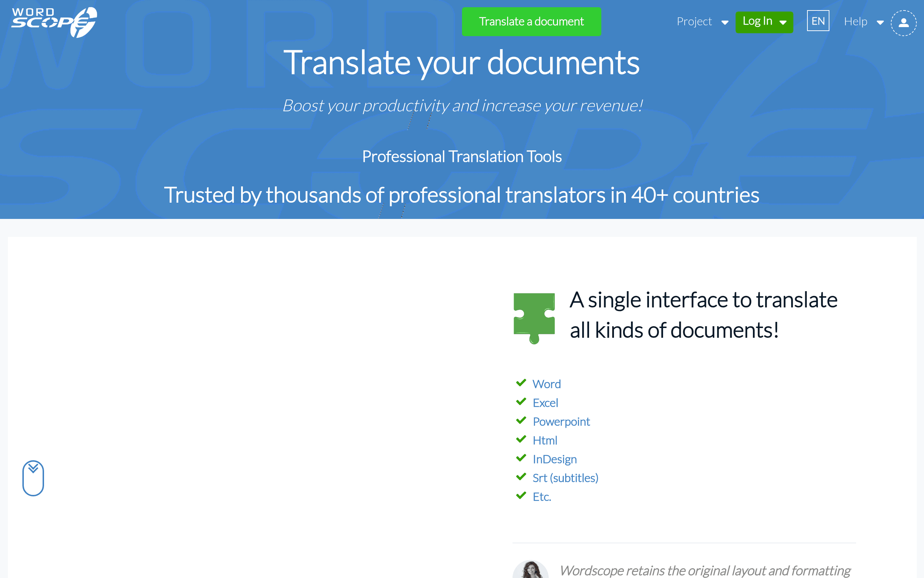Click the check mark beside Powerpoint
924x578 pixels.
click(x=521, y=420)
